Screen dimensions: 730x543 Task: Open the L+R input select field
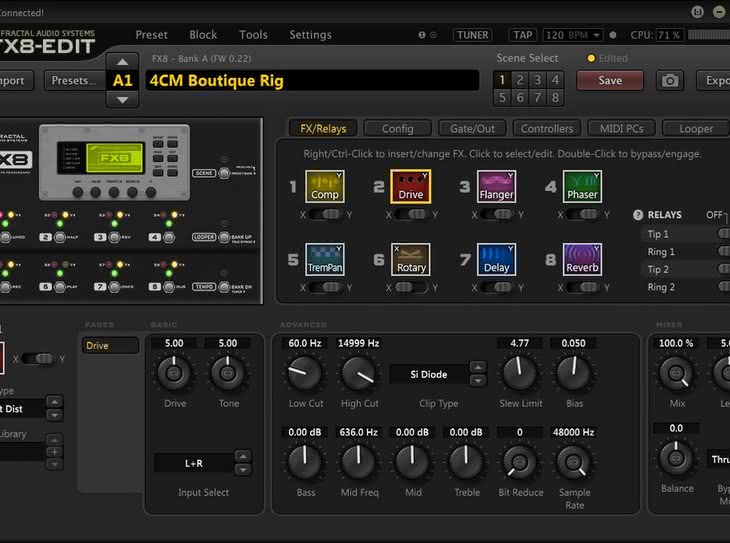pyautogui.click(x=194, y=463)
